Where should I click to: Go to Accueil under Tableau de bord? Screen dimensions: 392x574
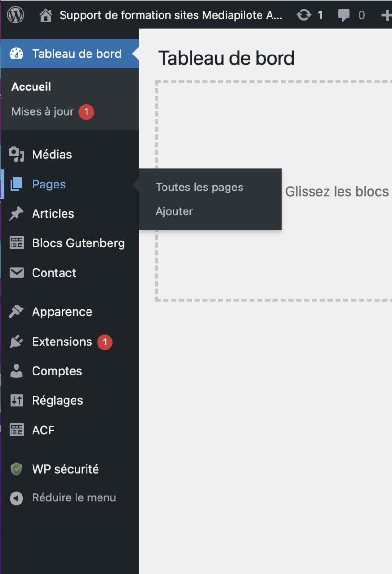(31, 87)
